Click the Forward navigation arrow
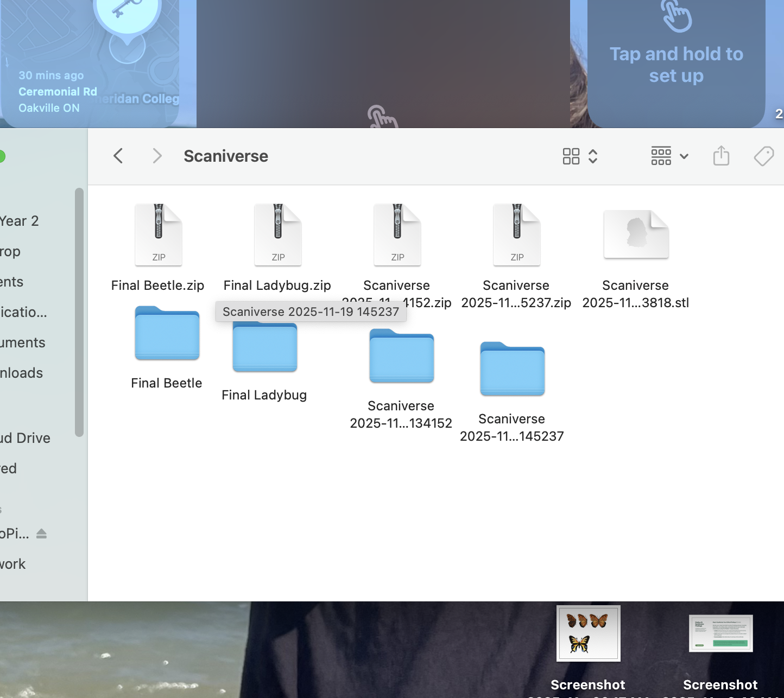The width and height of the screenshot is (784, 698). click(157, 156)
